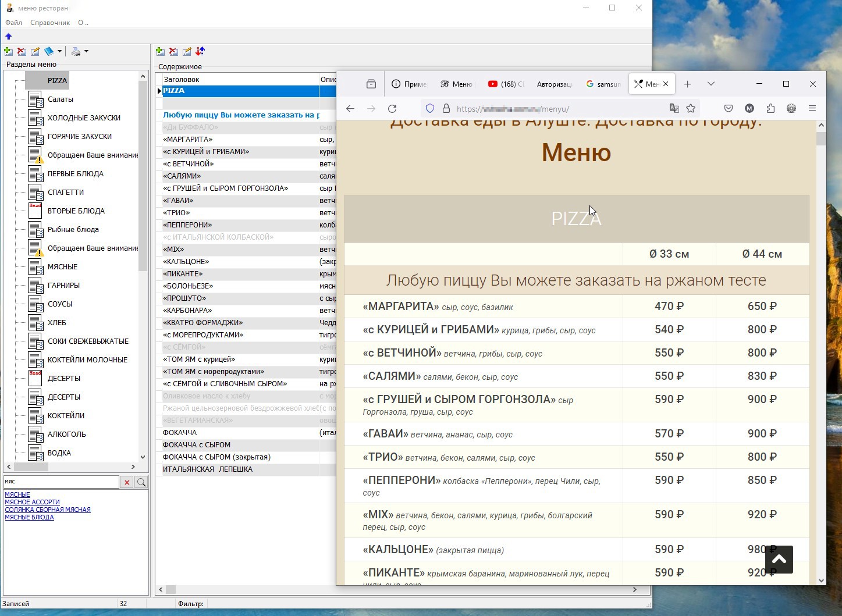Open the list all tabs chevron

point(710,84)
